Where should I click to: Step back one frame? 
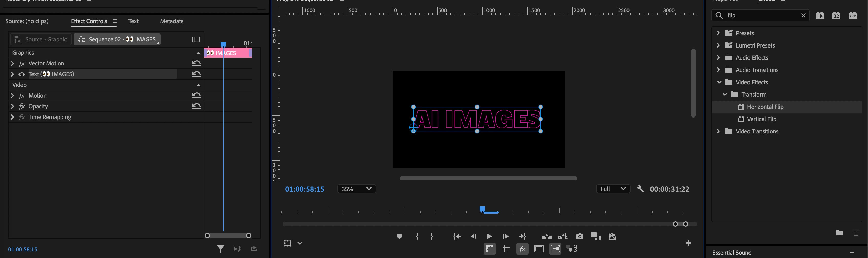tap(473, 237)
